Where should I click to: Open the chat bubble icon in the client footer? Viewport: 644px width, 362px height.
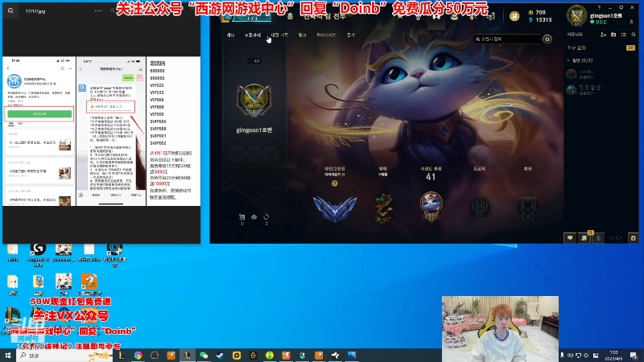(x=570, y=237)
